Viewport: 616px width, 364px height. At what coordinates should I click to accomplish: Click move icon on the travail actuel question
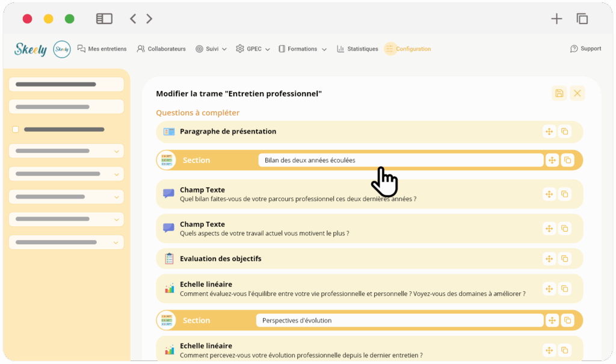click(549, 229)
